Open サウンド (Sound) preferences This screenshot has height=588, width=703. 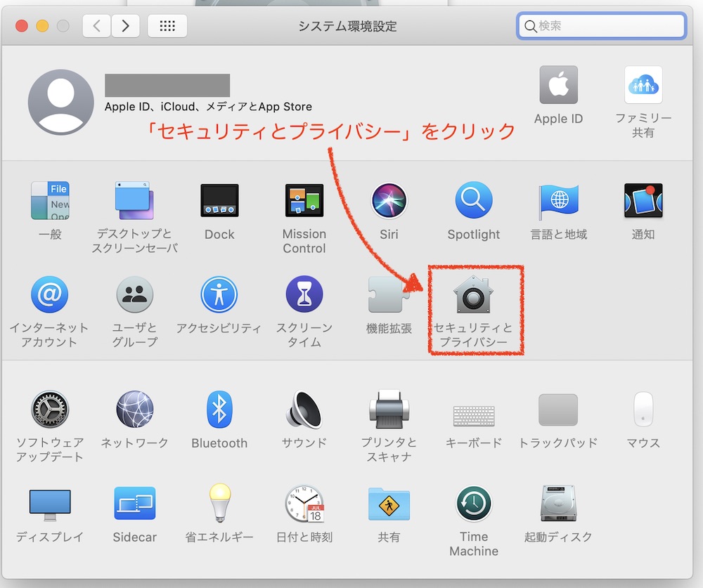coord(304,409)
